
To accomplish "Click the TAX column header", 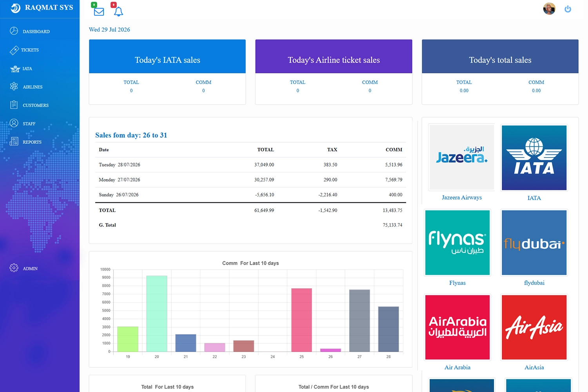I will (332, 150).
